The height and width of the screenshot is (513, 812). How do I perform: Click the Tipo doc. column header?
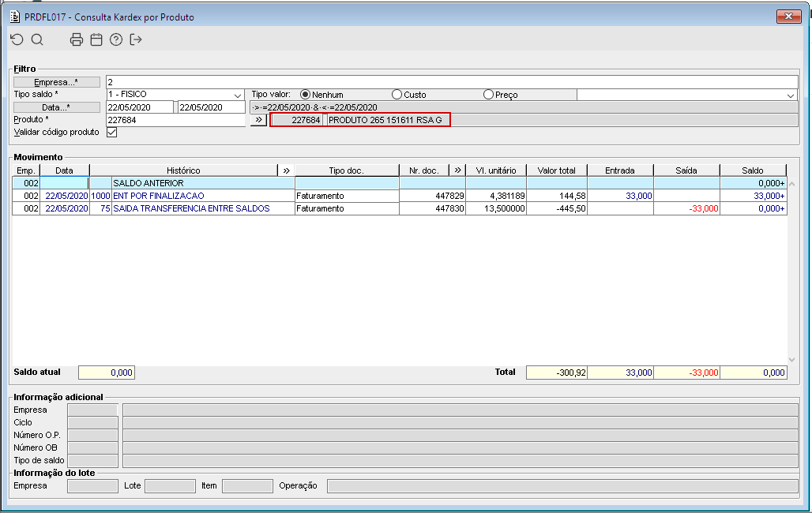(x=347, y=170)
